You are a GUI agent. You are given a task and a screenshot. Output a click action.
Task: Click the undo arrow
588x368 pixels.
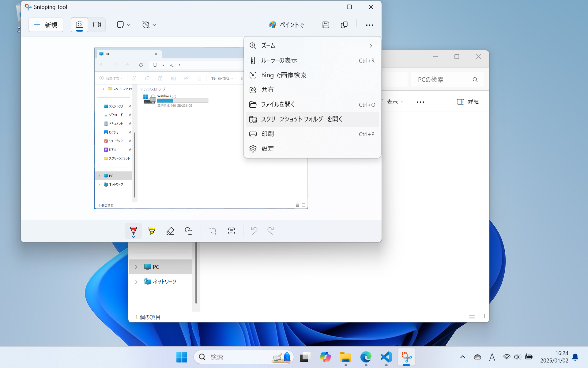click(254, 231)
